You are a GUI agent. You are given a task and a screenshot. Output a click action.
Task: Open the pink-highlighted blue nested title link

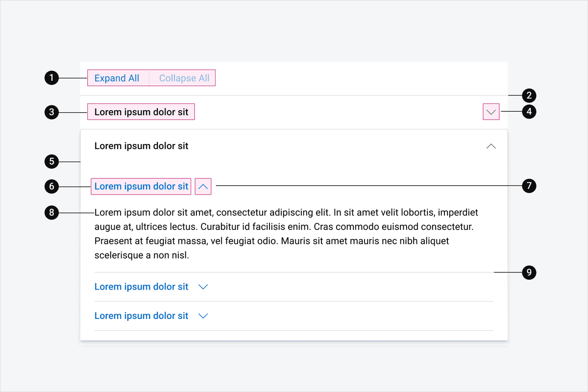click(x=141, y=186)
